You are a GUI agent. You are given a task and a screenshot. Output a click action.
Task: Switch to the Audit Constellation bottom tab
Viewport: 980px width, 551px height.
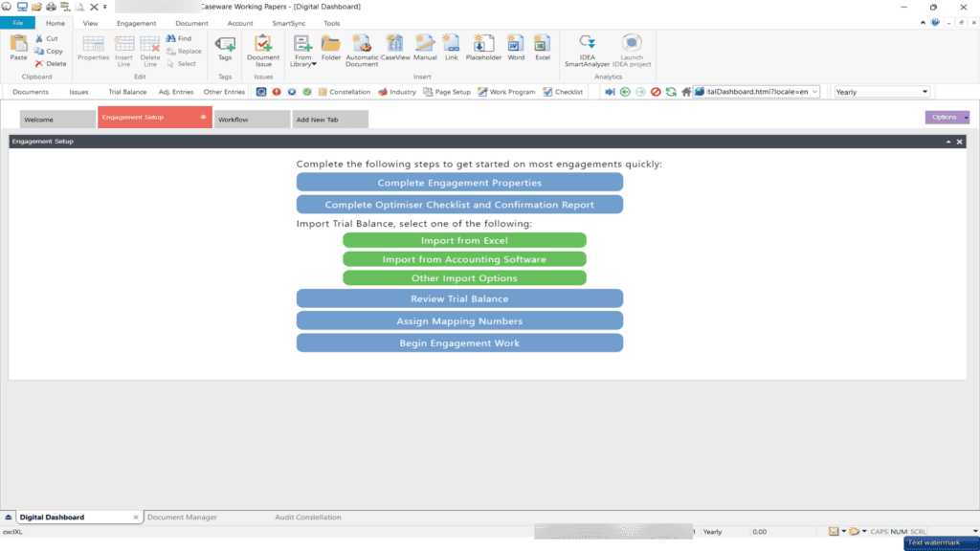click(308, 518)
